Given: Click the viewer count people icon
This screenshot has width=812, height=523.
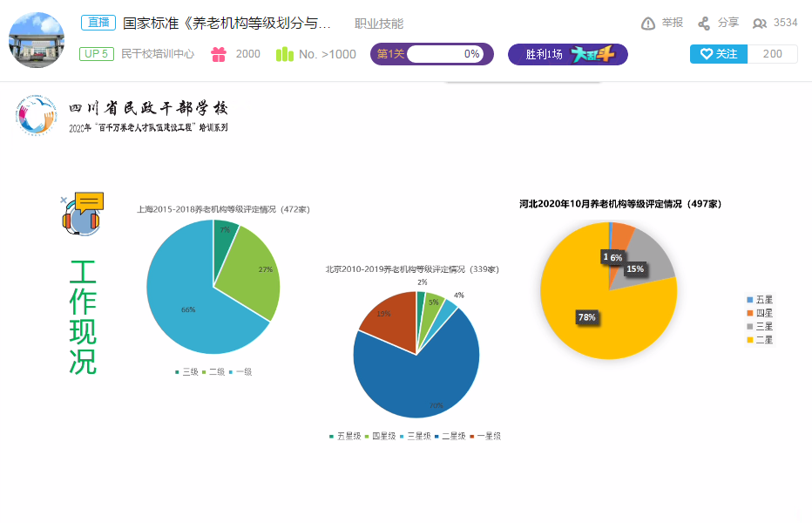Looking at the screenshot, I should pos(760,24).
